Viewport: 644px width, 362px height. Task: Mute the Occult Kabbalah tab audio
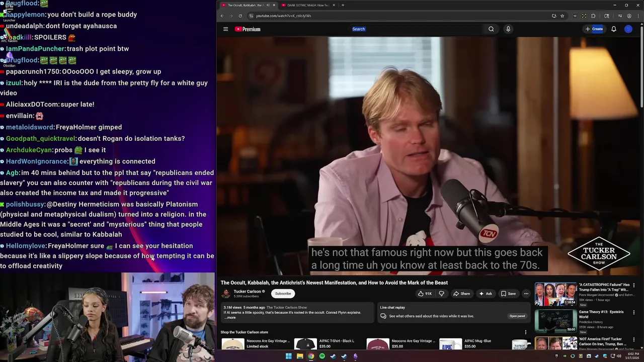tap(268, 5)
